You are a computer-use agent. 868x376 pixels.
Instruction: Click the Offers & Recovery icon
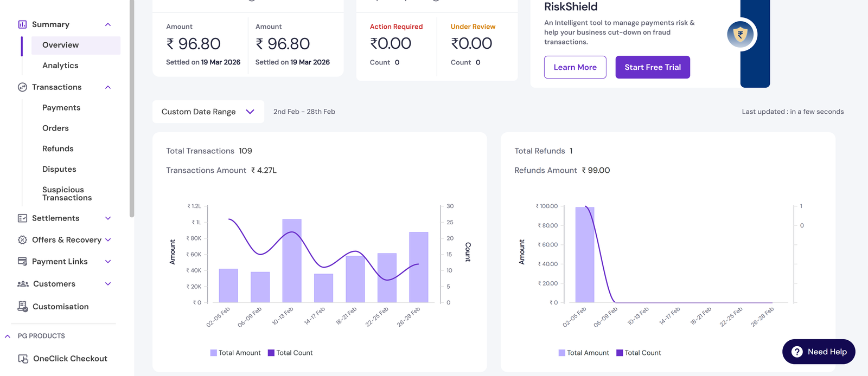pos(22,240)
